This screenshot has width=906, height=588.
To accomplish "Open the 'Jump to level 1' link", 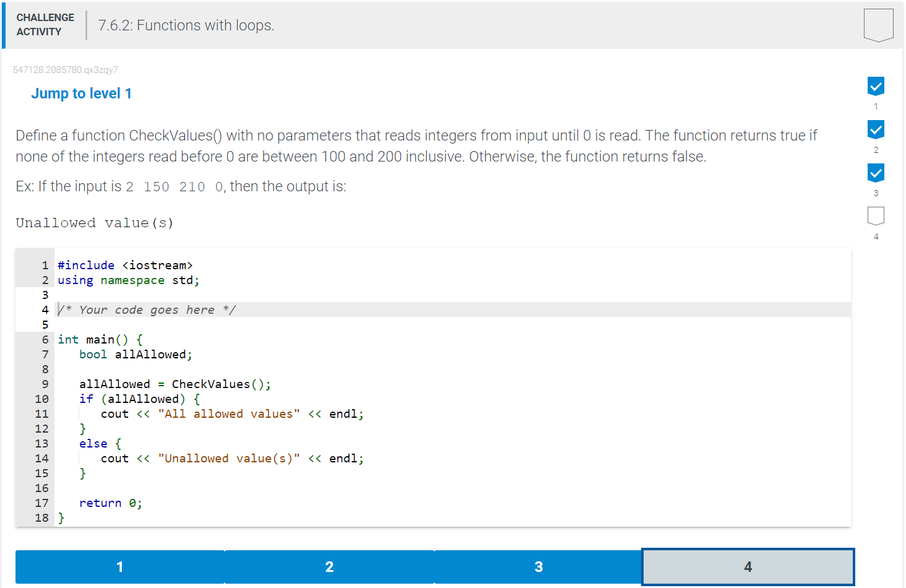I will coord(81,93).
